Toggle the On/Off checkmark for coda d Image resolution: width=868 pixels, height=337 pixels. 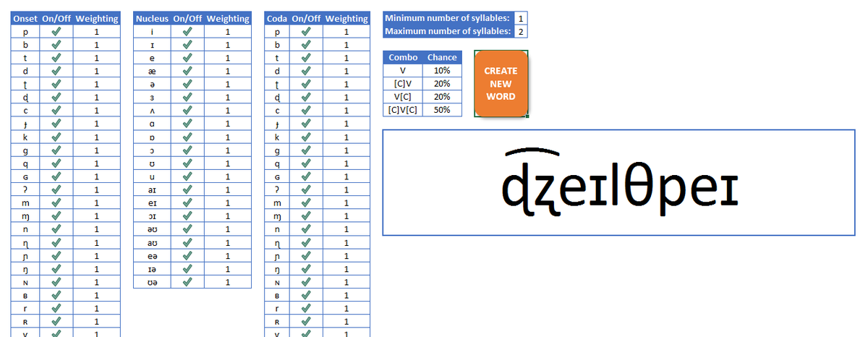pos(306,71)
